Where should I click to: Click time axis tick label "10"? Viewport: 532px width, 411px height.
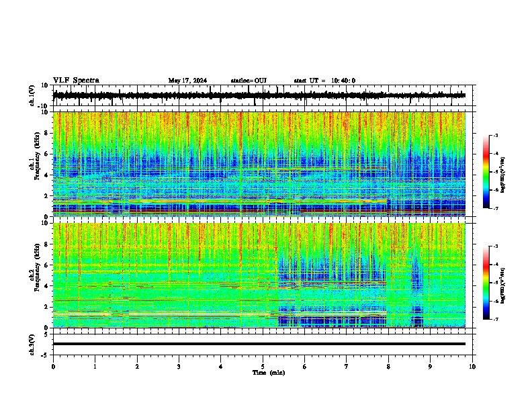[x=472, y=367]
